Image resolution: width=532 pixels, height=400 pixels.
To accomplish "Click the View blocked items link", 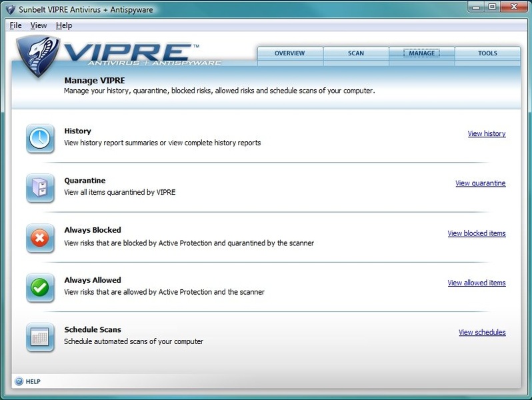I will tap(476, 233).
